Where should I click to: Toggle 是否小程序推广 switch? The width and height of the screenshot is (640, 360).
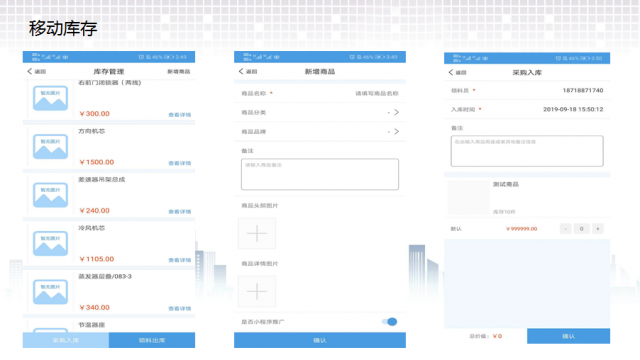pos(389,322)
